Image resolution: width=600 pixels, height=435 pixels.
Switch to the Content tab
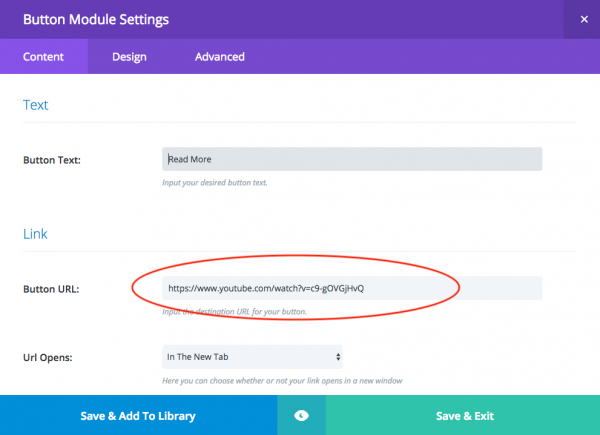tap(44, 57)
